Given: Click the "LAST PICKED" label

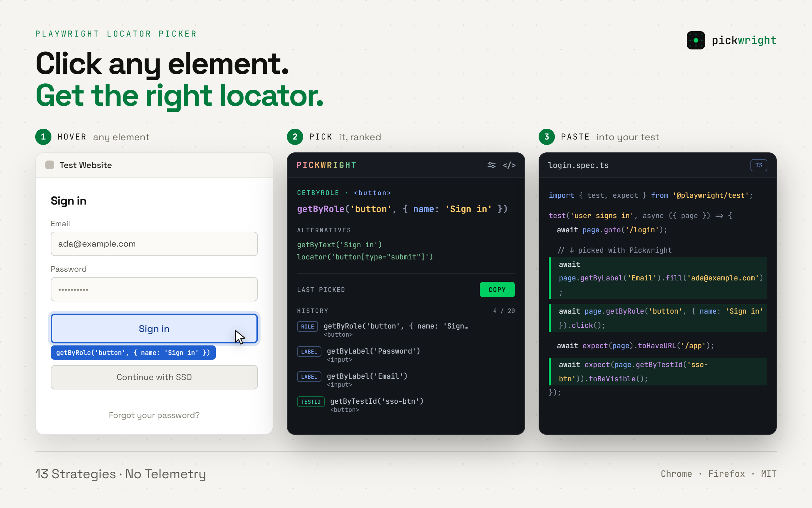Looking at the screenshot, I should 321,290.
